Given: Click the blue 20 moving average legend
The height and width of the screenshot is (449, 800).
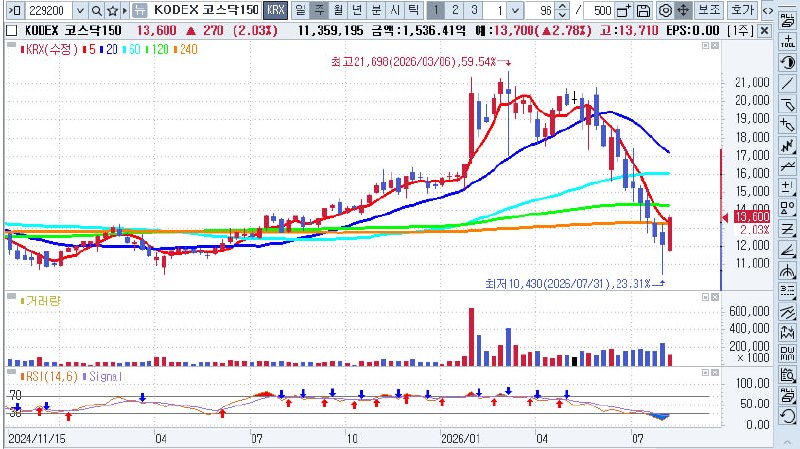Looking at the screenshot, I should point(109,49).
